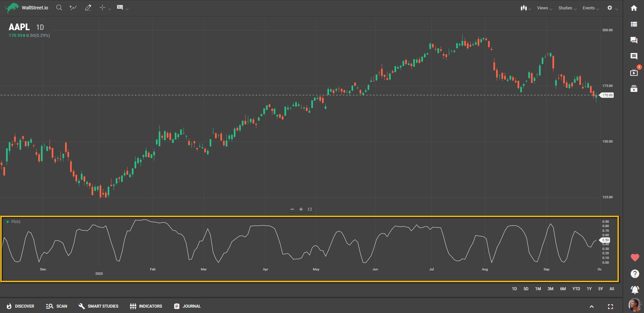Open the comments message icon

tap(634, 56)
